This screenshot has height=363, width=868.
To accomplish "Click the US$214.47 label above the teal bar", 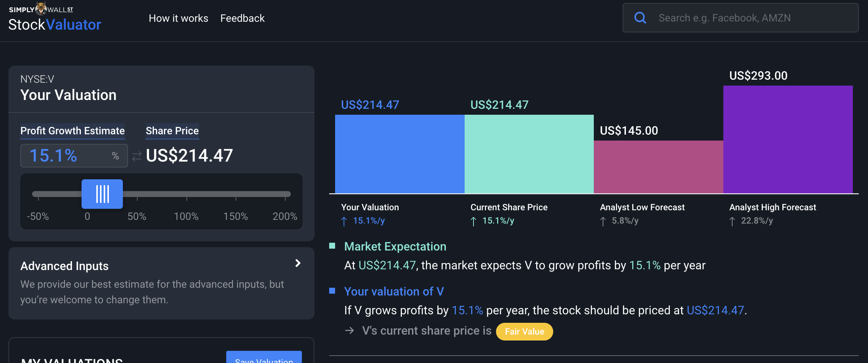I will coord(499,105).
